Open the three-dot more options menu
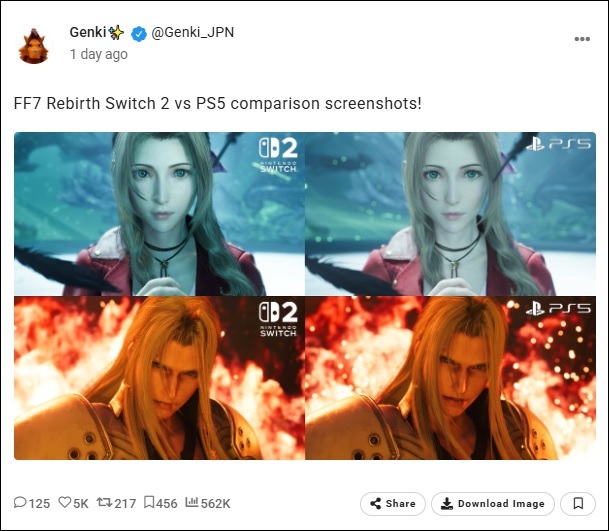Screen dimensions: 609x531 [x=582, y=39]
